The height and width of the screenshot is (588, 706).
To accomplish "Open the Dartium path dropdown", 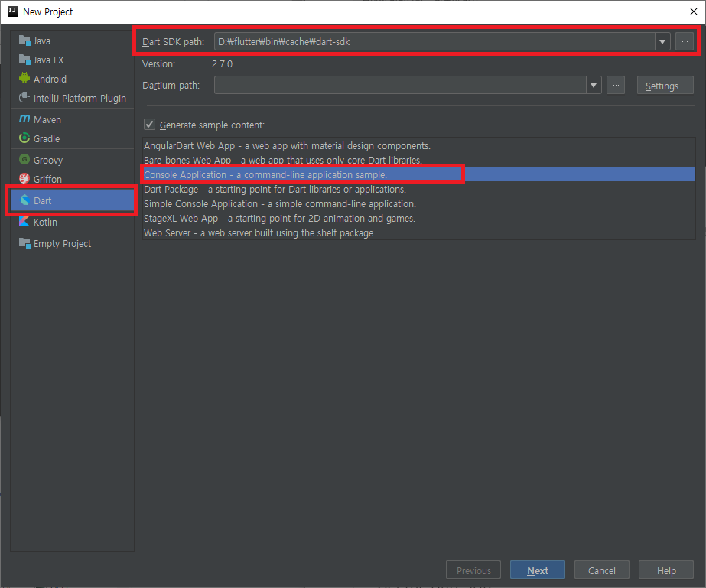I will pyautogui.click(x=594, y=85).
